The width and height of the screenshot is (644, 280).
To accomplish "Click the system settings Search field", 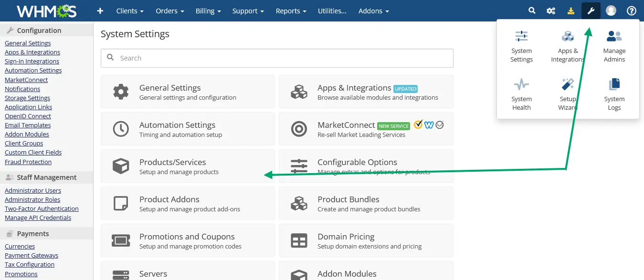I will [277, 58].
